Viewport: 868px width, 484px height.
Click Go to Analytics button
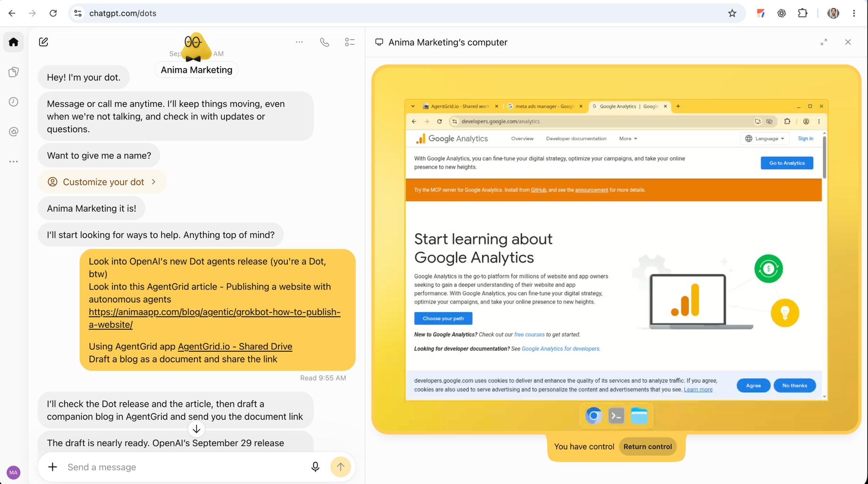click(x=787, y=163)
